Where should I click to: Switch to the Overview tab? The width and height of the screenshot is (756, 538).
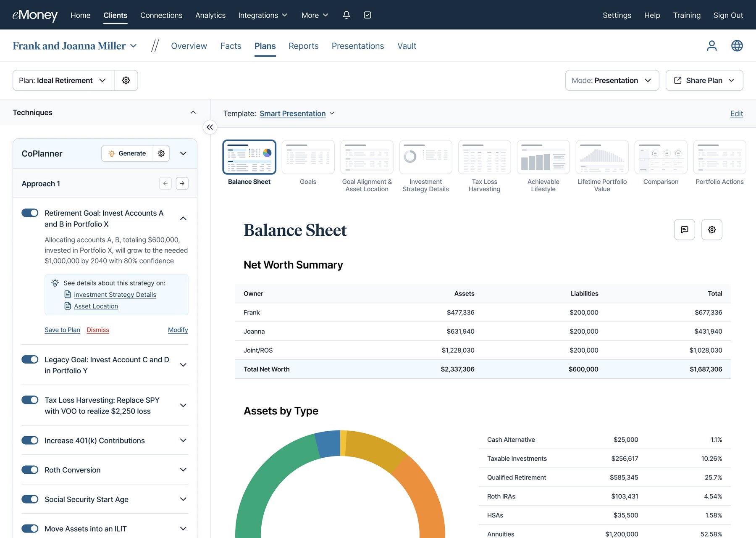click(x=189, y=46)
